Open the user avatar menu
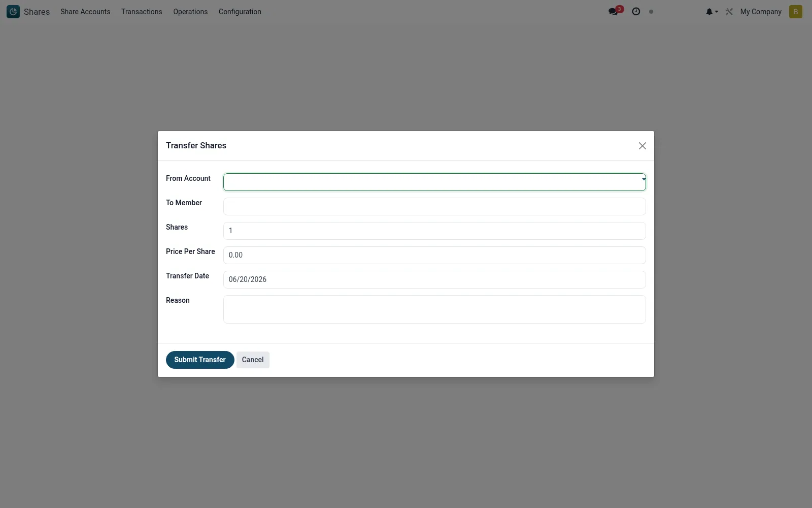812x508 pixels. [796, 12]
